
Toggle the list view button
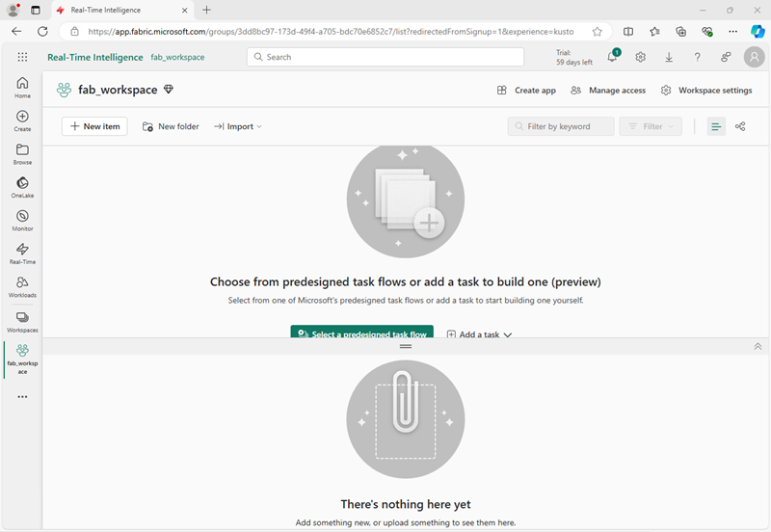(x=716, y=126)
